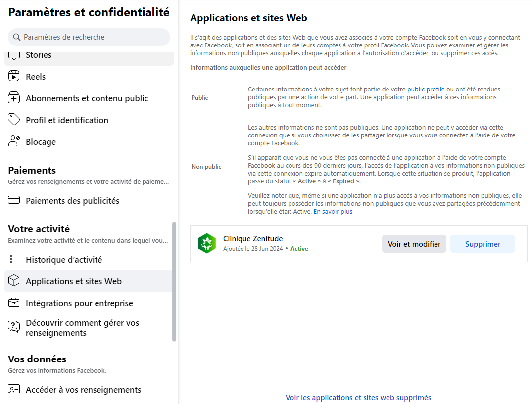
Task: Open Stories settings in sidebar
Action: (x=39, y=55)
